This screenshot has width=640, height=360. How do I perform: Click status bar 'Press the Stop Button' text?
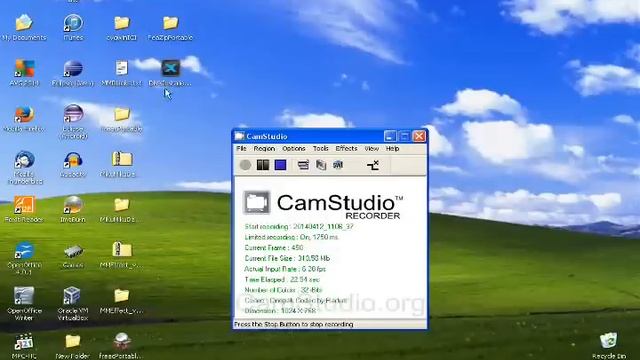293,324
